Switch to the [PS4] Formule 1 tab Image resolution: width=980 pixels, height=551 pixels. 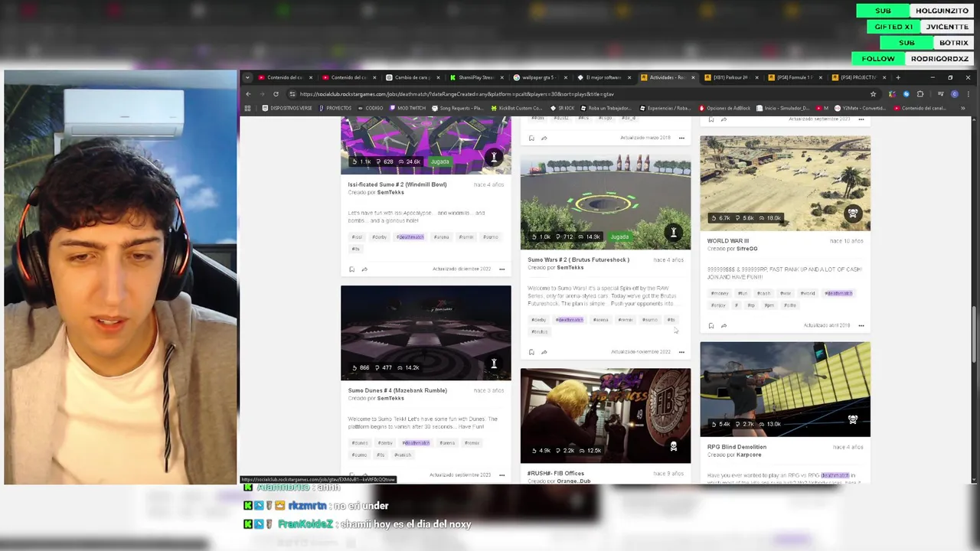795,77
